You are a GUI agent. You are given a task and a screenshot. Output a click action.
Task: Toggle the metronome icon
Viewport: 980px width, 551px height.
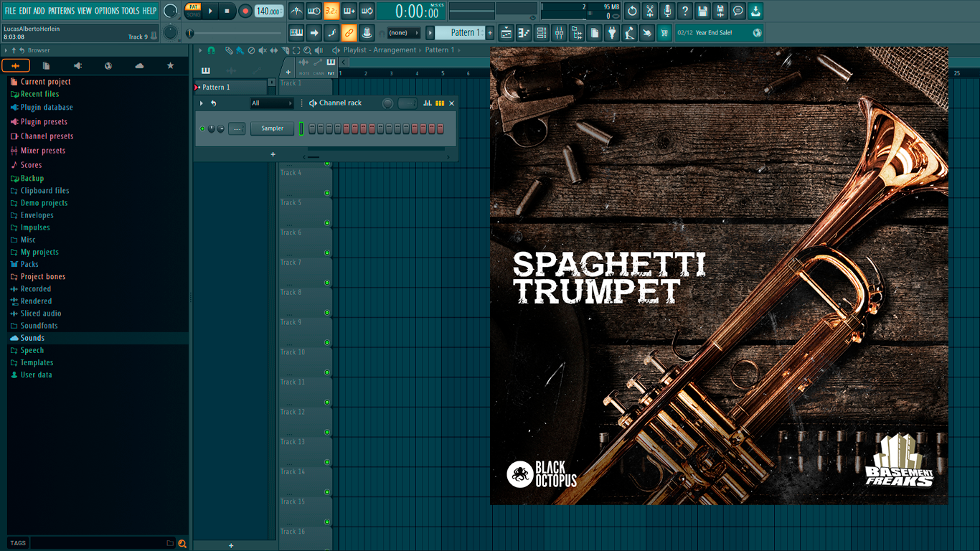[296, 11]
